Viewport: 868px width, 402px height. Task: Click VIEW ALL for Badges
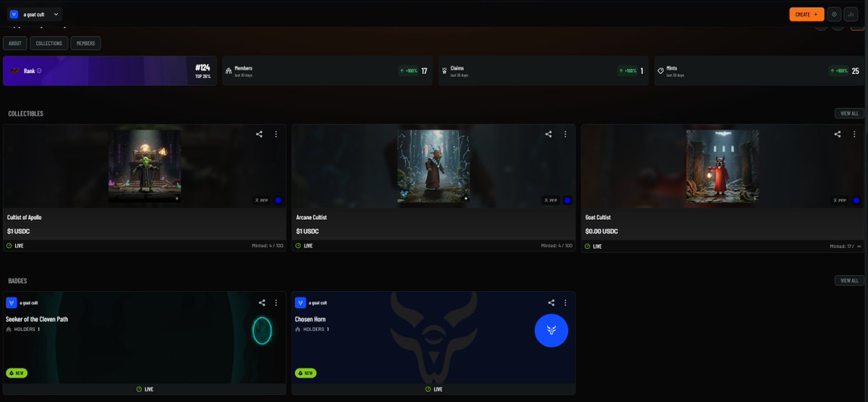[849, 281]
